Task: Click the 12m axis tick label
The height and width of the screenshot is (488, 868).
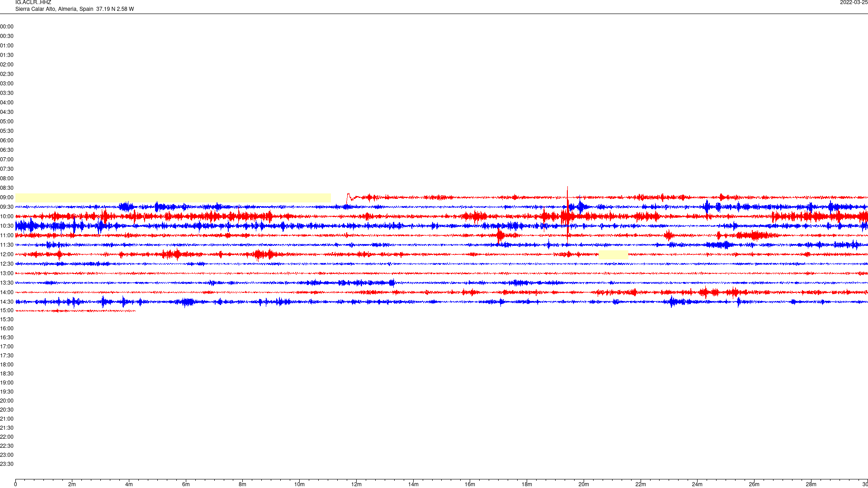Action: (356, 484)
